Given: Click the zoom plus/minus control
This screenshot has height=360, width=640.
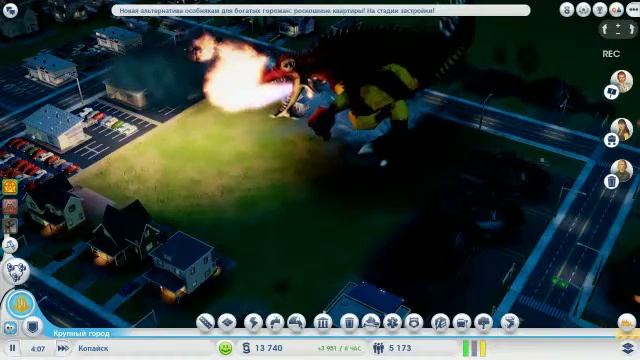Looking at the screenshot, I should point(618,29).
